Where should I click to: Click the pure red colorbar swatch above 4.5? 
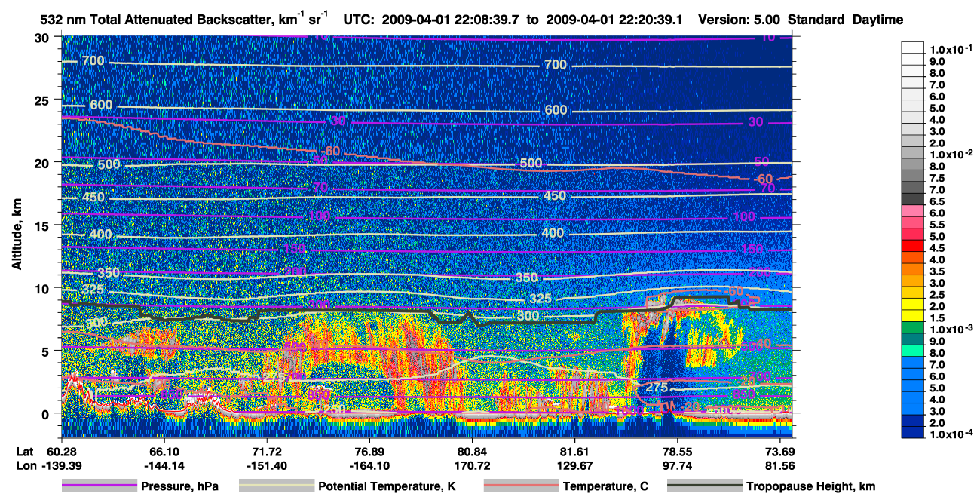click(913, 245)
